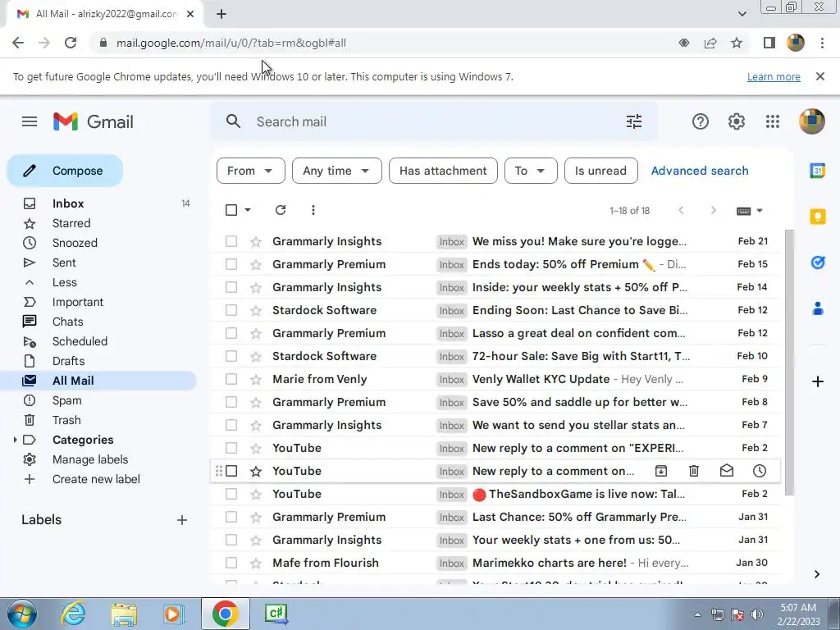
Task: Open the More options three-dot menu above the list
Action: 313,210
